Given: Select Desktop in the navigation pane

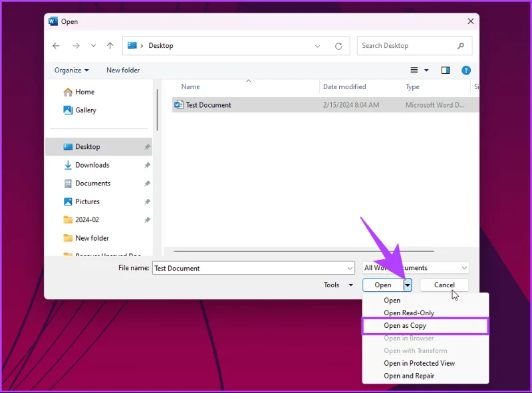Looking at the screenshot, I should coord(98,146).
